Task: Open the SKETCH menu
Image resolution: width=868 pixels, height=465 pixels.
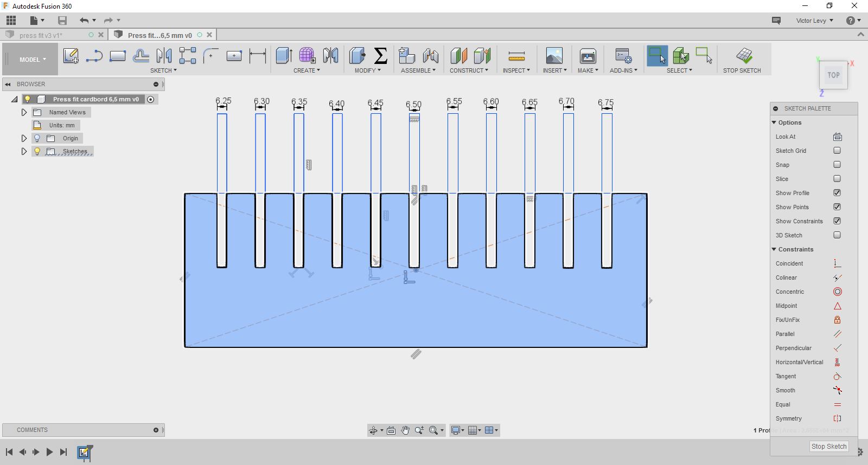Action: pyautogui.click(x=163, y=70)
